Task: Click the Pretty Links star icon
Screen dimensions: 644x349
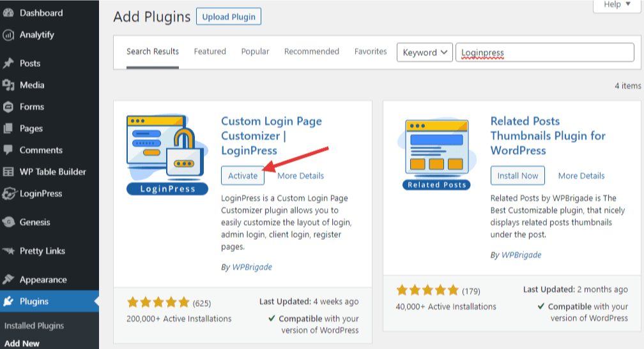Action: point(8,251)
